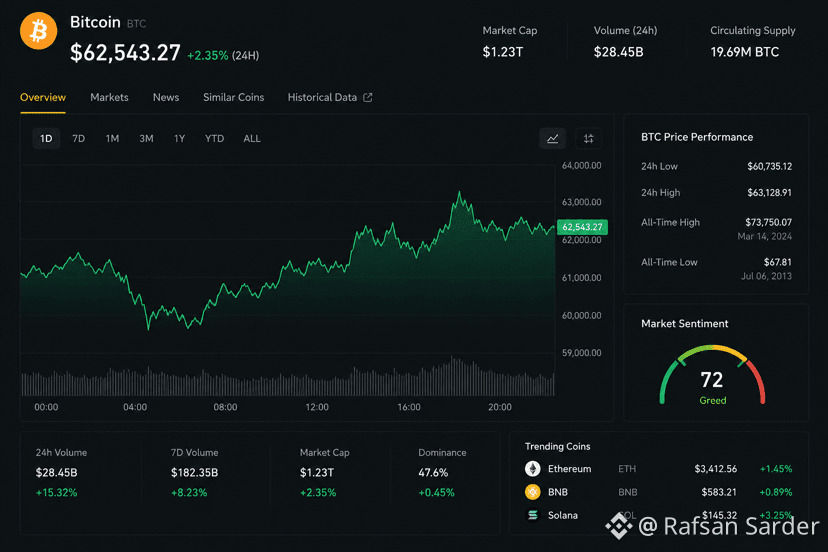Open the candlestick chart settings icon
Screen dimensions: 828x552
click(588, 138)
